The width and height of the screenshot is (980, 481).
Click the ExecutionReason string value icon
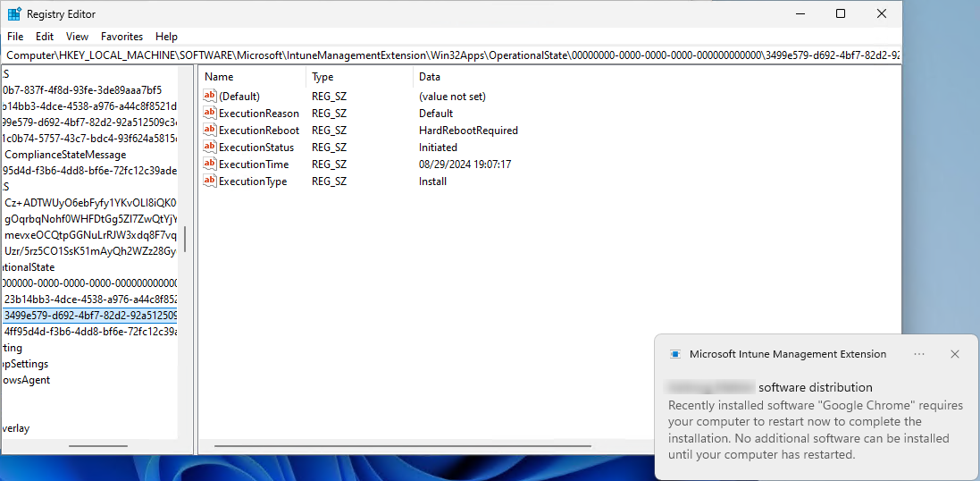[x=210, y=114]
